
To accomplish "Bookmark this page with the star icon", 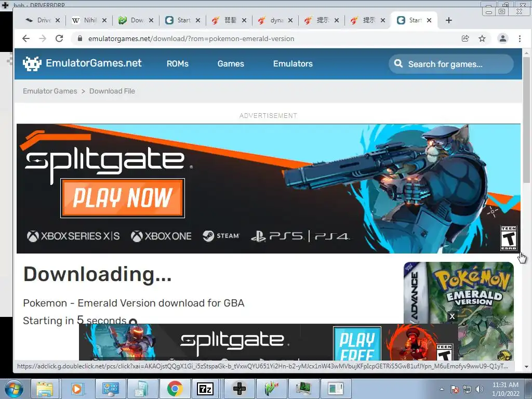I will pos(482,38).
